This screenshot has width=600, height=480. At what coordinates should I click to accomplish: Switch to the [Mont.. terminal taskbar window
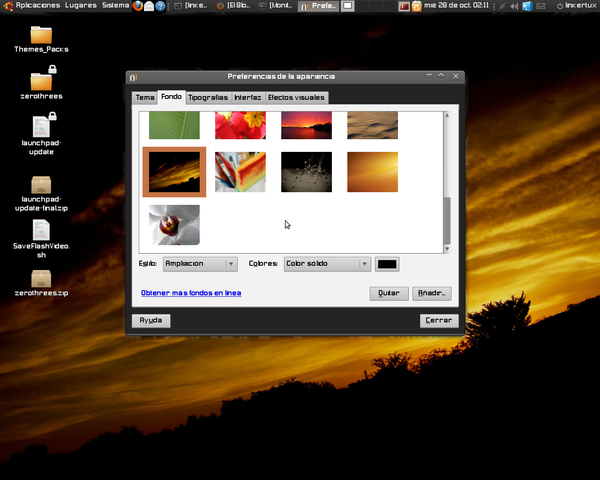276,6
